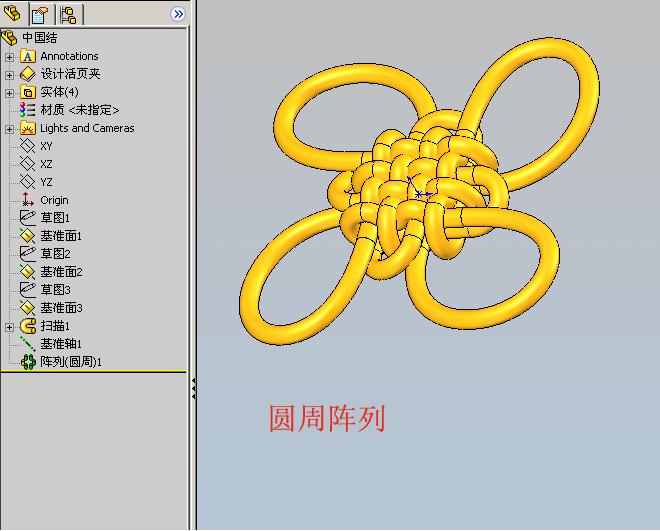Click the 设计活页夹 label
Screen dimensions: 660x531
coord(70,74)
